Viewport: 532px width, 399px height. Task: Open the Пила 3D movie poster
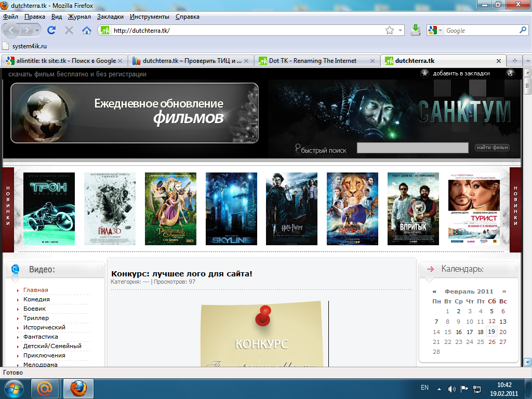(x=110, y=209)
